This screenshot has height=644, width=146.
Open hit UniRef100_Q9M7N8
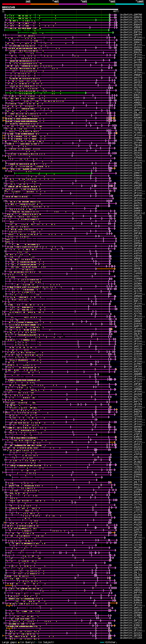point(131,15)
